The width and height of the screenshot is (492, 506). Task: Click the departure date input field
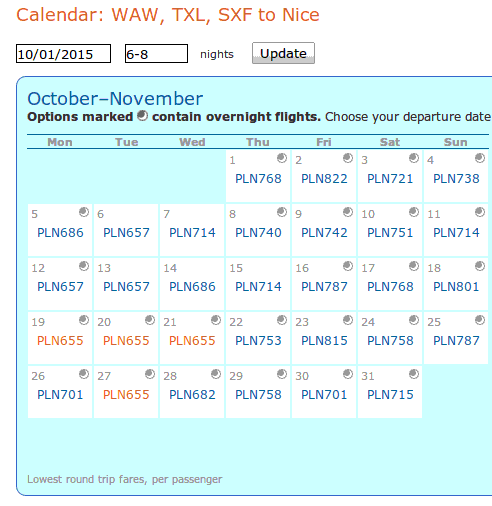pos(63,53)
